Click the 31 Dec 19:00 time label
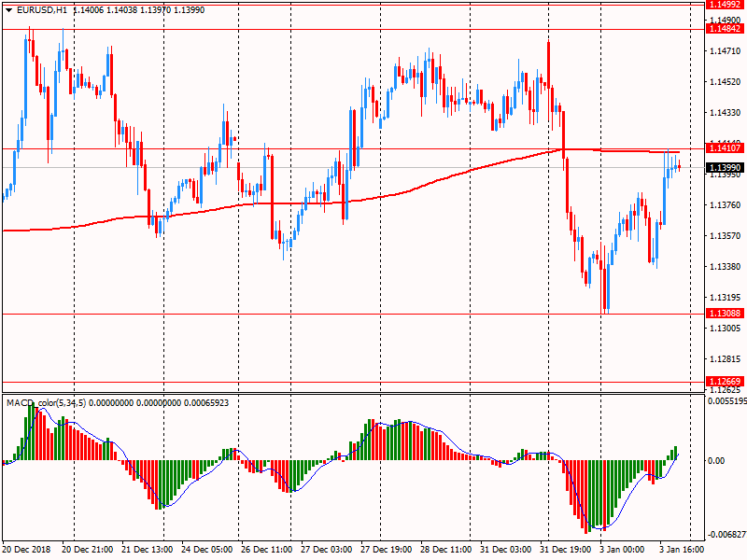This screenshot has width=747, height=560. click(x=567, y=551)
